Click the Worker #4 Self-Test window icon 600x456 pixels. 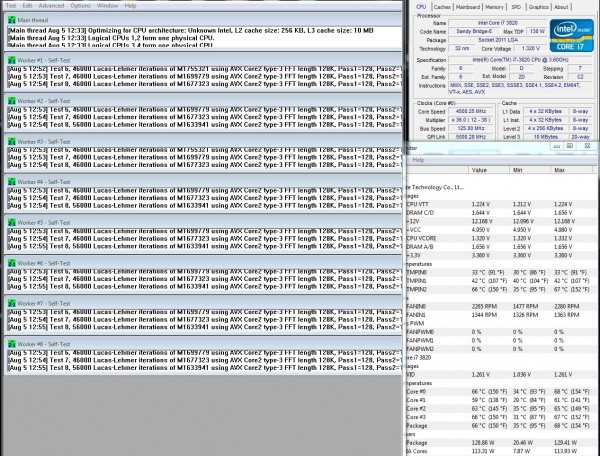coord(12,182)
